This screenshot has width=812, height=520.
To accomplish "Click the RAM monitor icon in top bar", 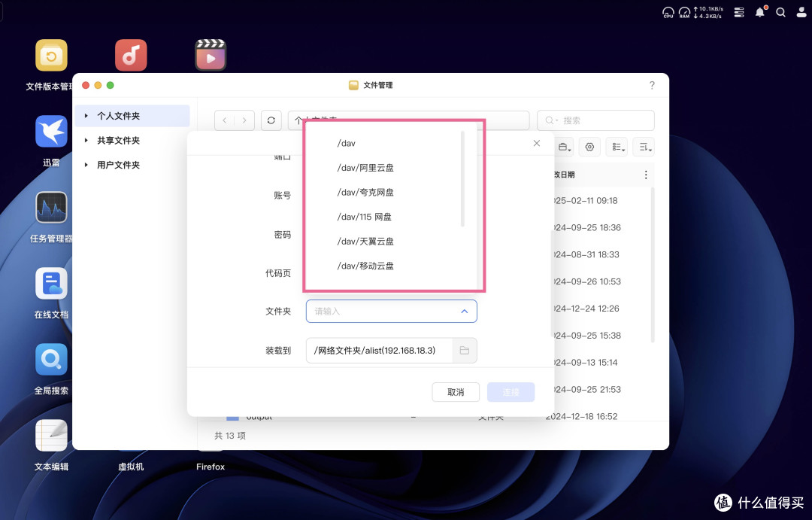I will 685,13.
